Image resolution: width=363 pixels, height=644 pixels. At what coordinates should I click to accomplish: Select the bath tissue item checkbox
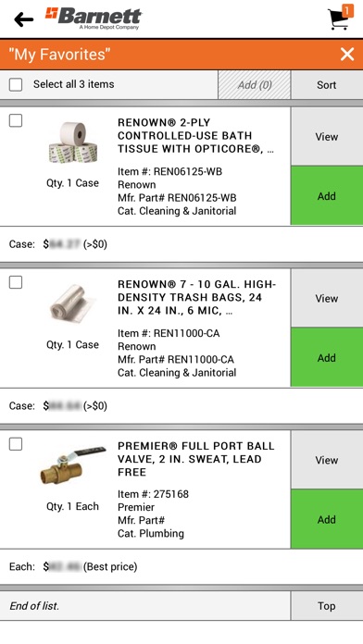(x=16, y=120)
